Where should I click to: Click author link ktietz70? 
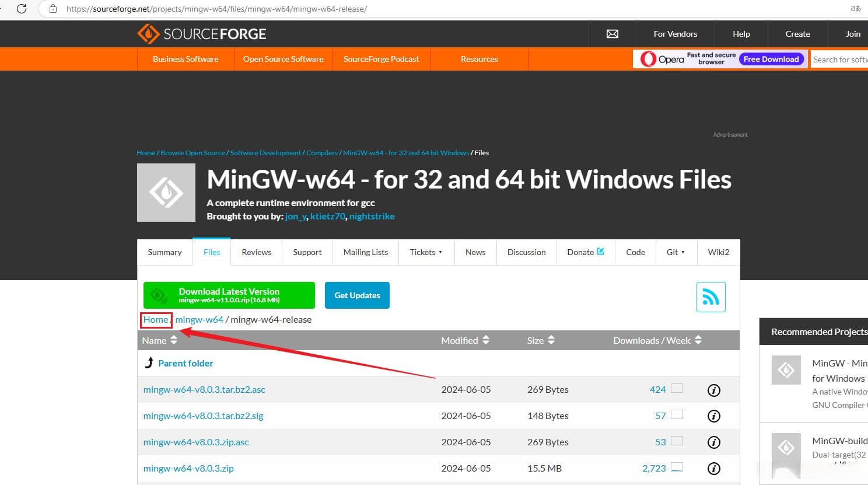tap(328, 216)
